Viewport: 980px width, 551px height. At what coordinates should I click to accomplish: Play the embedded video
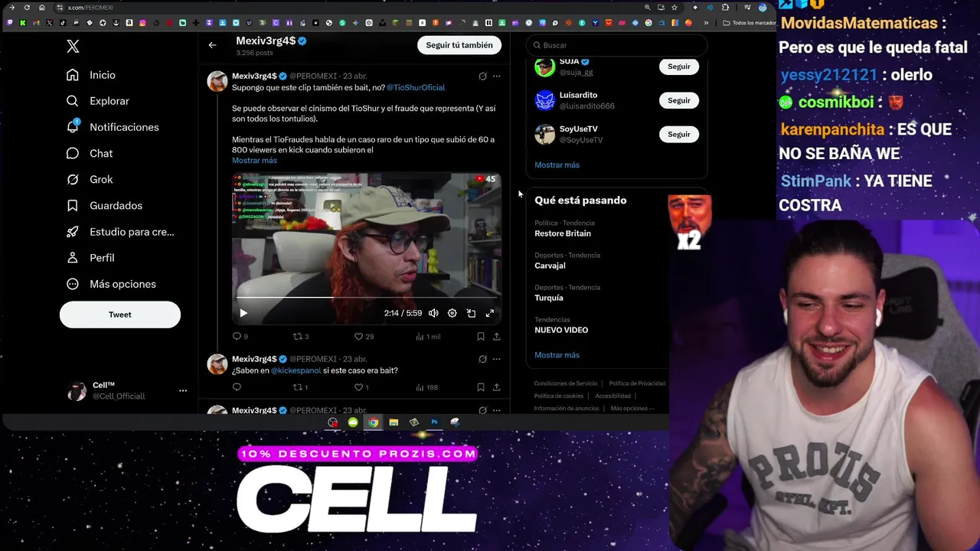pos(243,313)
